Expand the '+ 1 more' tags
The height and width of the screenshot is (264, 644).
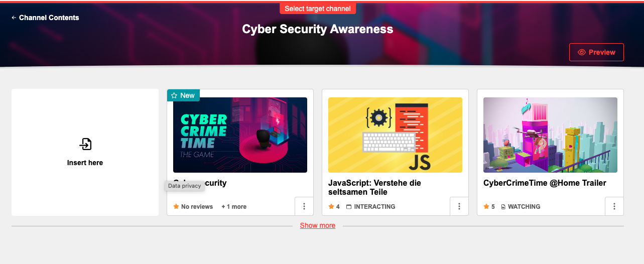(x=234, y=207)
